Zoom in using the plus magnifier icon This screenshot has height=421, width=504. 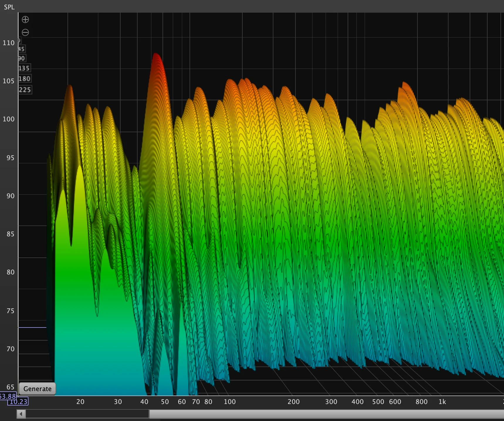pyautogui.click(x=26, y=20)
